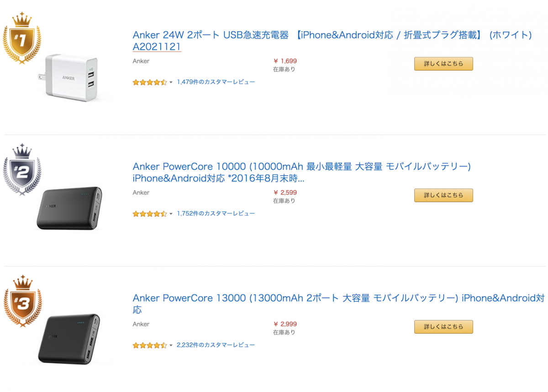
Task: View the 2,232件のカスタマーレビュー link
Action: [216, 345]
